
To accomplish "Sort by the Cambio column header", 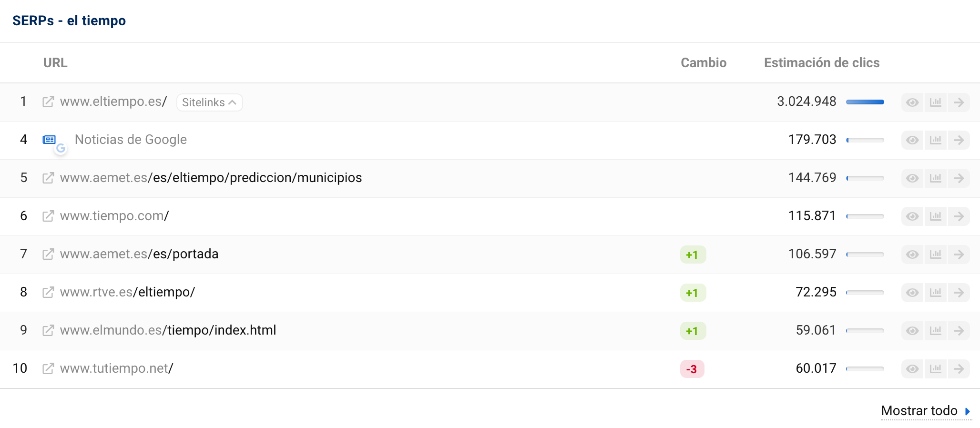I will (703, 63).
